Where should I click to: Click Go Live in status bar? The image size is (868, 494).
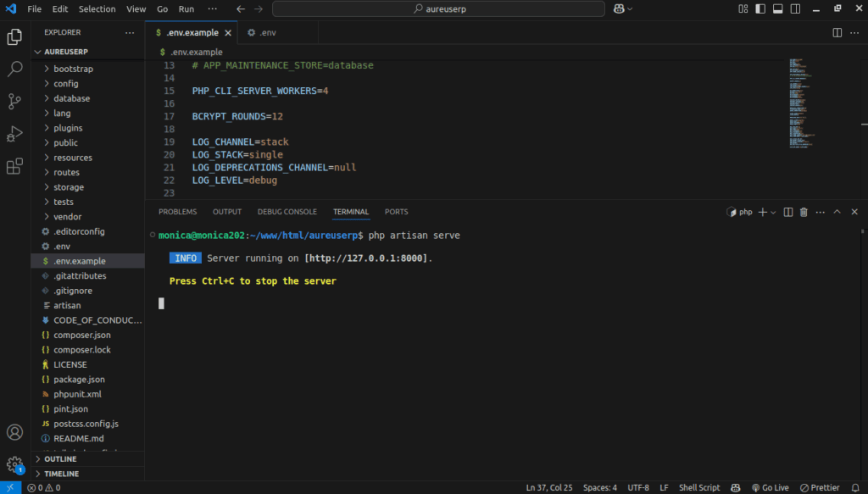click(x=770, y=488)
